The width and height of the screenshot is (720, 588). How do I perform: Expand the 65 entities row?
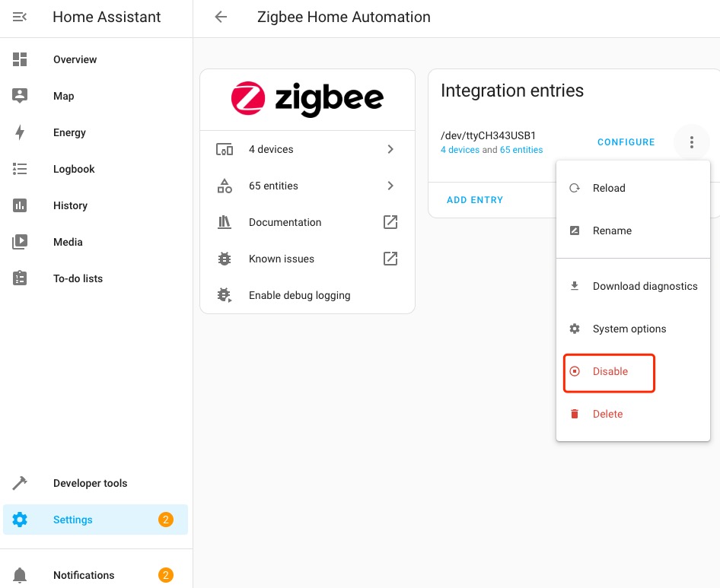[390, 186]
